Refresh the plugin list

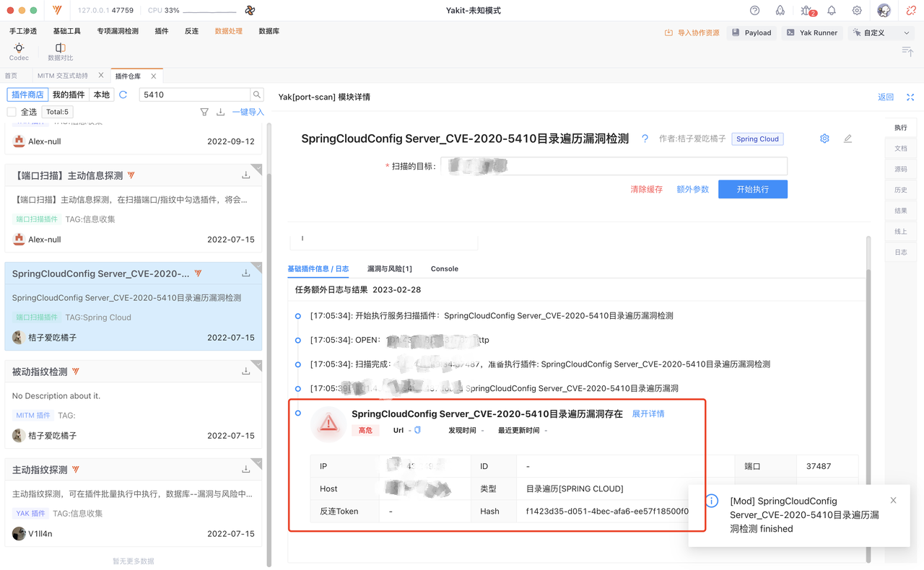[123, 95]
